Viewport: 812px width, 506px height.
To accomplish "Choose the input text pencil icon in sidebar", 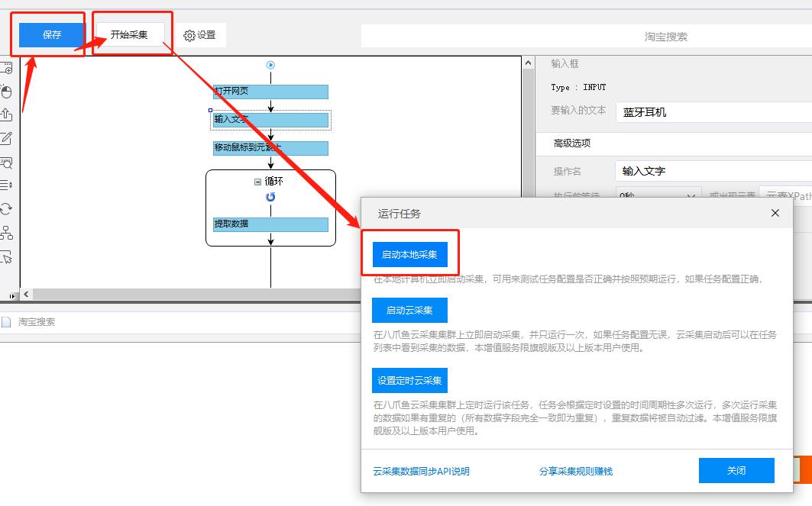I will coord(5,139).
